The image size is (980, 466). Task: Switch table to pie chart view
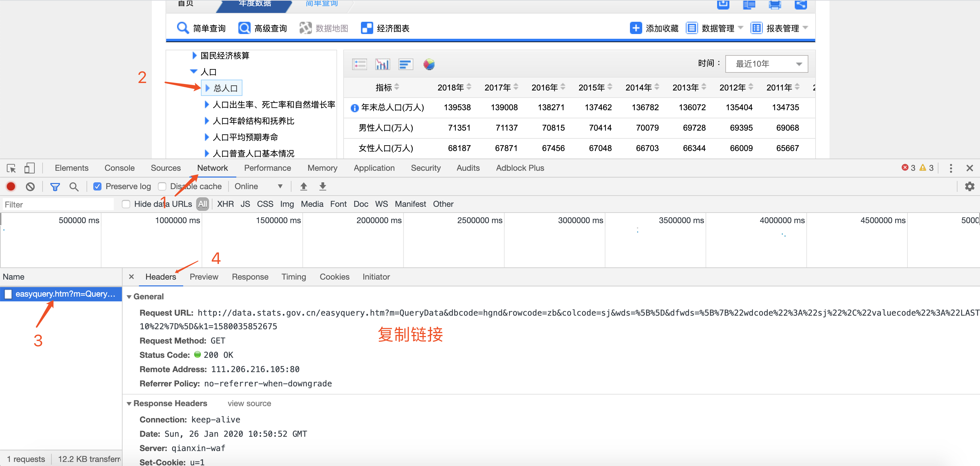pos(429,64)
